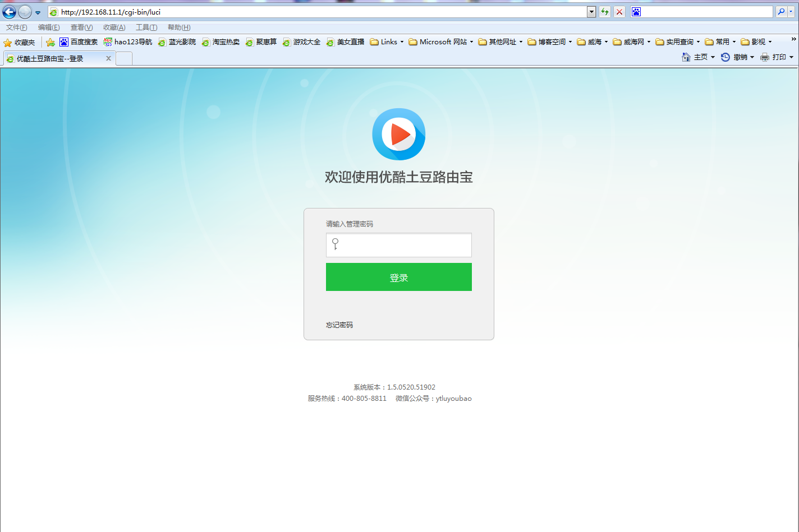Screen dimensions: 799x532
Task: Open the 工具(T) menu
Action: tap(146, 27)
